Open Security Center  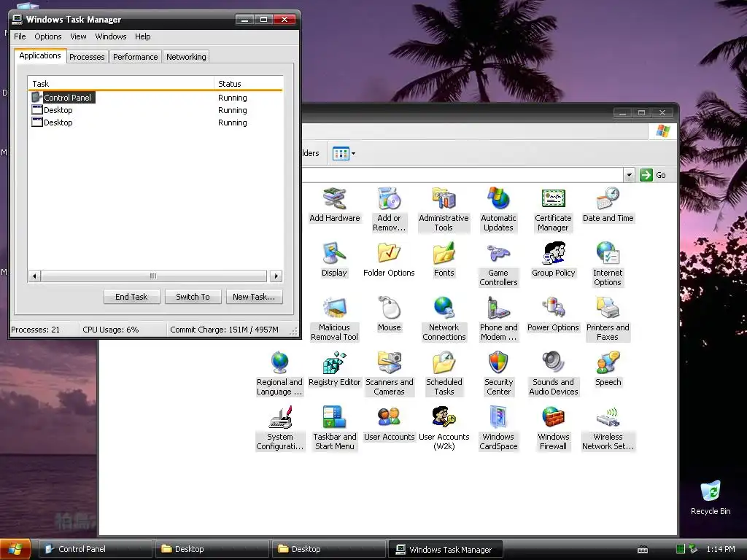point(498,374)
